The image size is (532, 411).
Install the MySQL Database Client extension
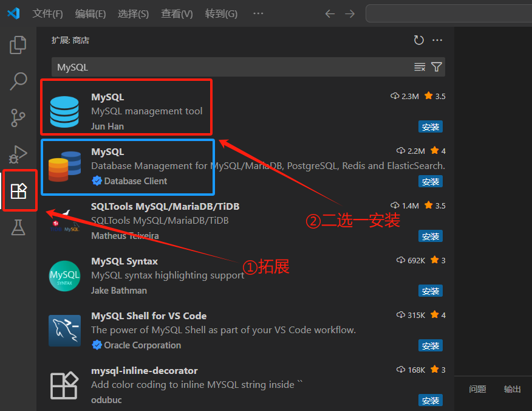(x=430, y=181)
